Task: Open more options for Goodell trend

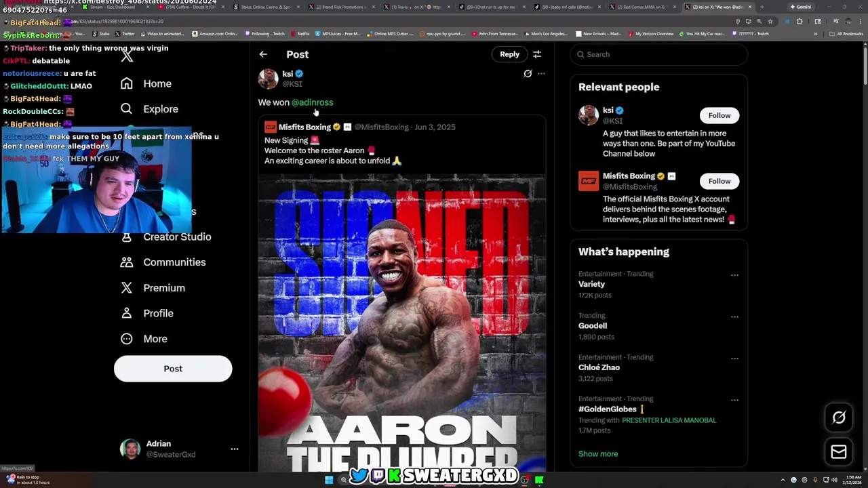Action: (734, 317)
